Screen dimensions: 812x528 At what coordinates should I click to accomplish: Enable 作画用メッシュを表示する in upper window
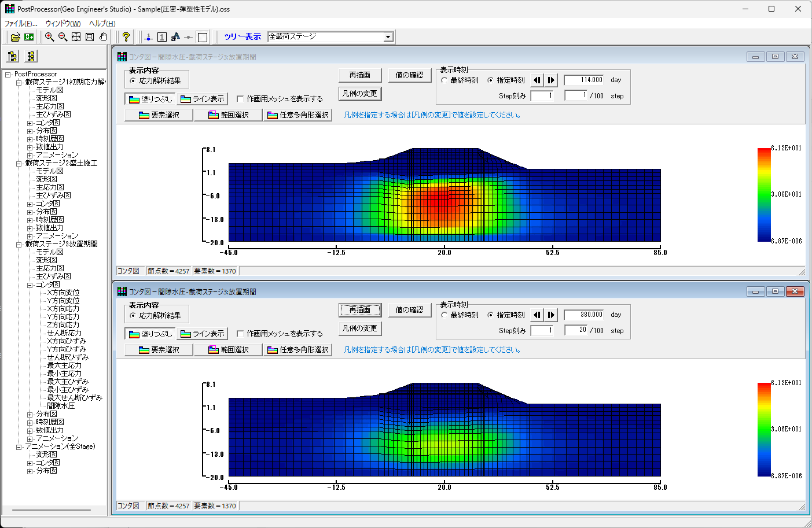[280, 99]
